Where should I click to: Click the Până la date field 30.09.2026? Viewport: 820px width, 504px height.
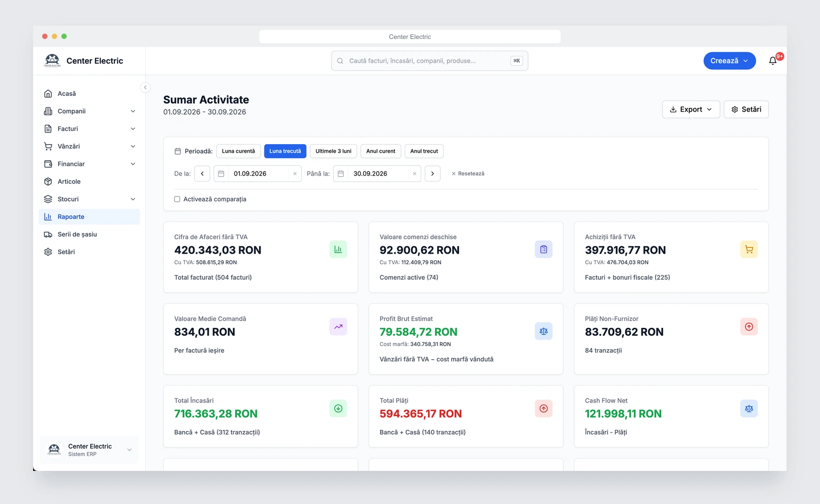coord(377,174)
